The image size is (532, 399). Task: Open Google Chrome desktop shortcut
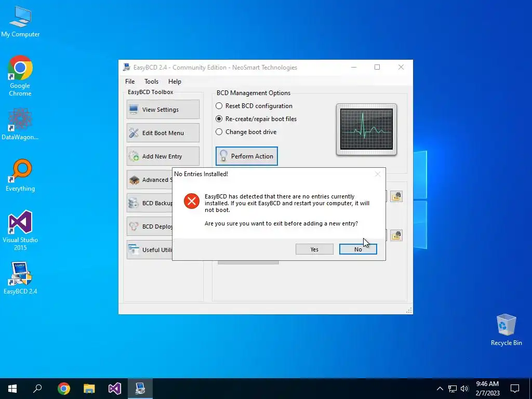[x=20, y=76]
